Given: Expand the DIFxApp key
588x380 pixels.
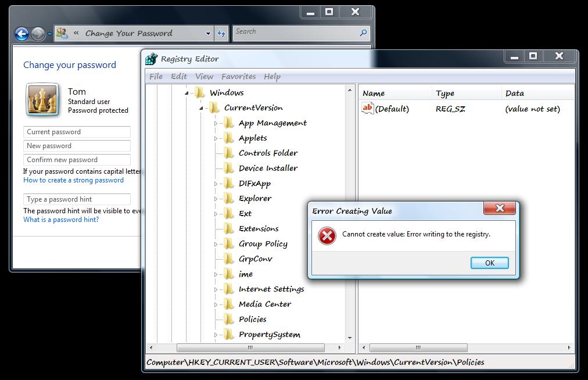Looking at the screenshot, I should coord(216,184).
